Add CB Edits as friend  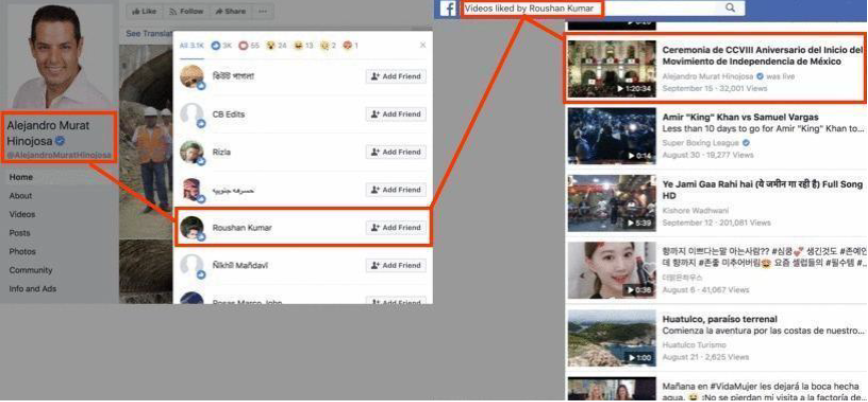click(x=396, y=114)
